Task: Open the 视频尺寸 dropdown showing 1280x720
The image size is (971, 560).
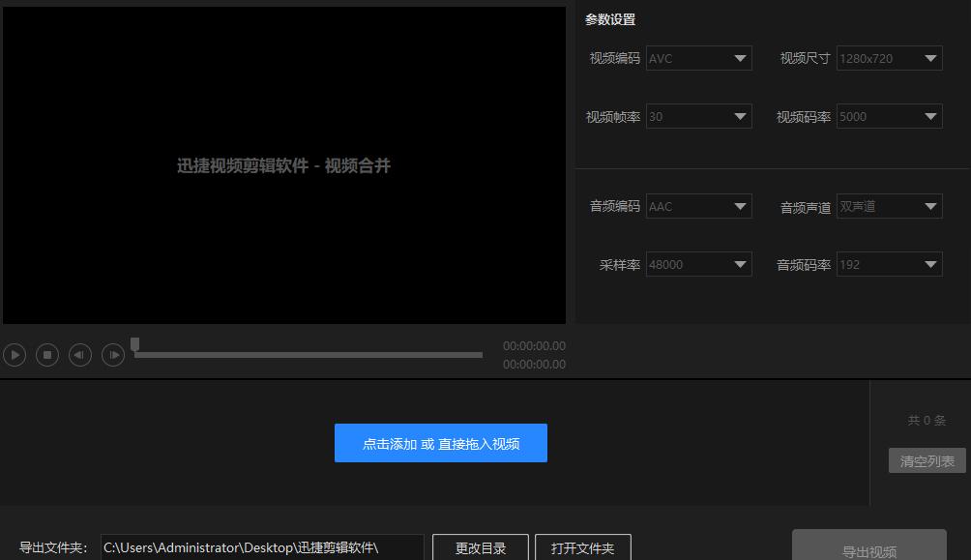Action: [888, 58]
